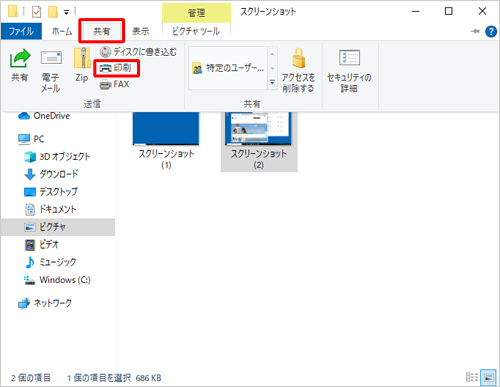
Task: Click the Manage (管理) contextual tab header
Action: tap(196, 13)
